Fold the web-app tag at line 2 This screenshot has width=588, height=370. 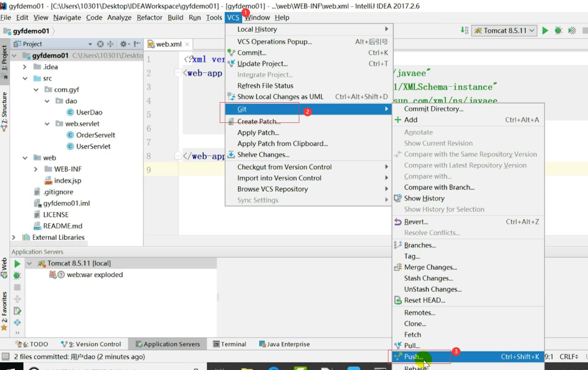tap(178, 73)
